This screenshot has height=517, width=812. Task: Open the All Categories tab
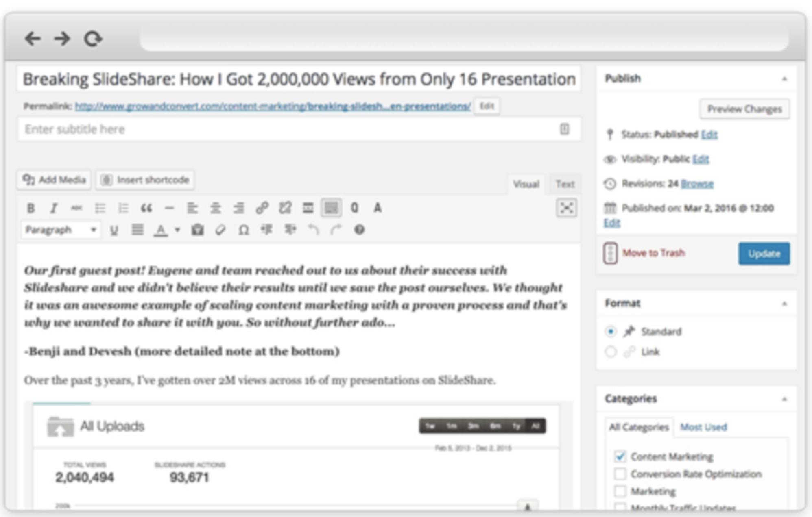coord(639,427)
